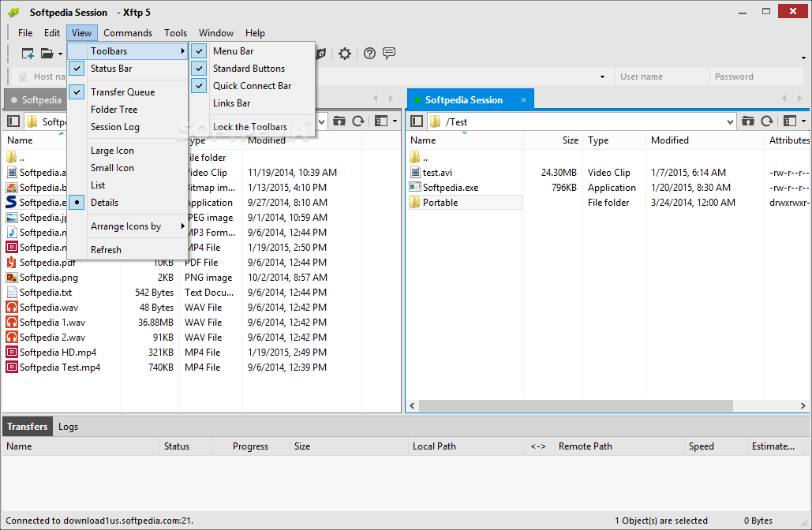The height and width of the screenshot is (530, 812).
Task: Enable the Links Bar option
Action: (x=253, y=103)
